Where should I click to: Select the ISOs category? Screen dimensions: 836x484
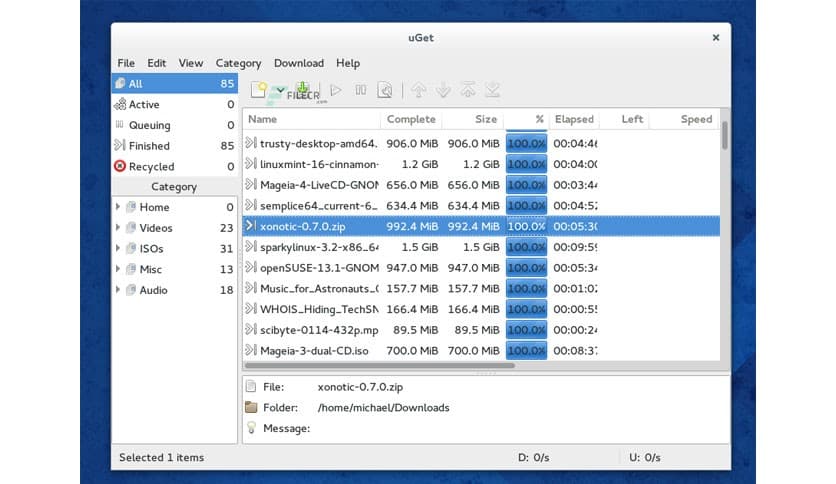pos(174,249)
